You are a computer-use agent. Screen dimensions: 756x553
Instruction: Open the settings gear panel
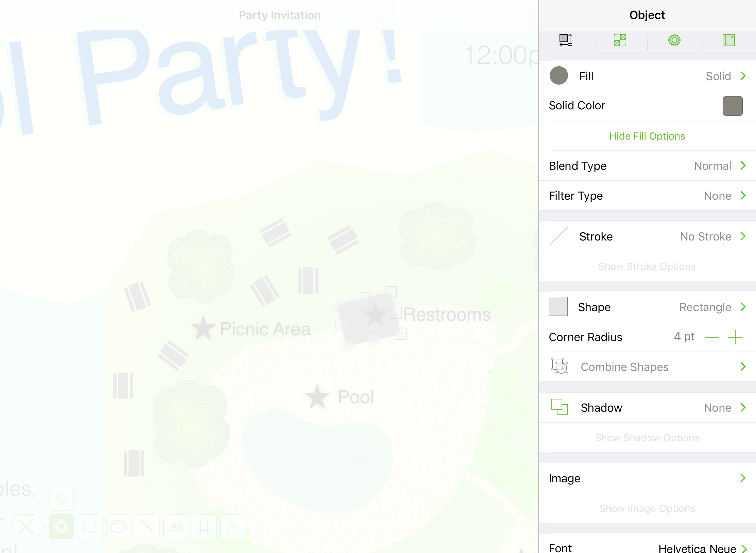674,40
